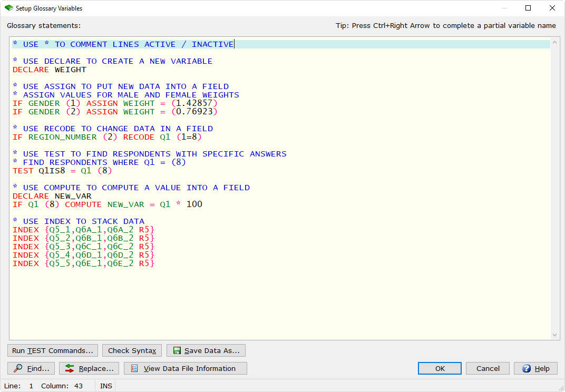Click the Ctrl+Right Arrow tip text
This screenshot has width=565, height=392.
(x=446, y=26)
